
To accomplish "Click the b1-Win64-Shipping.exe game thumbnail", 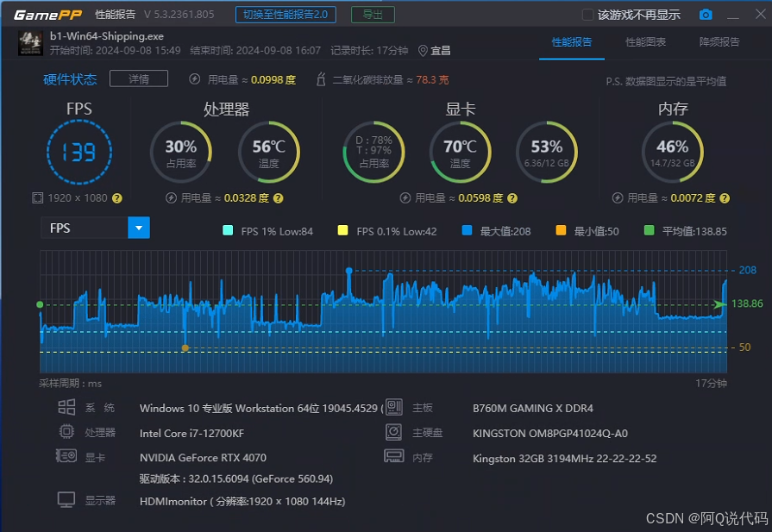I will click(x=30, y=43).
